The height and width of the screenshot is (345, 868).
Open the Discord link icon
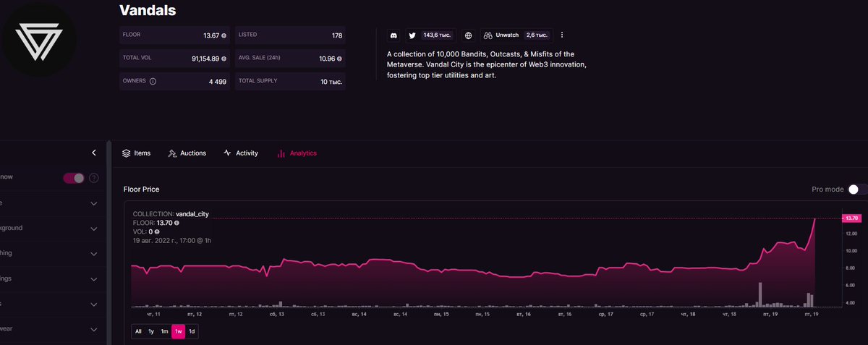pos(394,35)
